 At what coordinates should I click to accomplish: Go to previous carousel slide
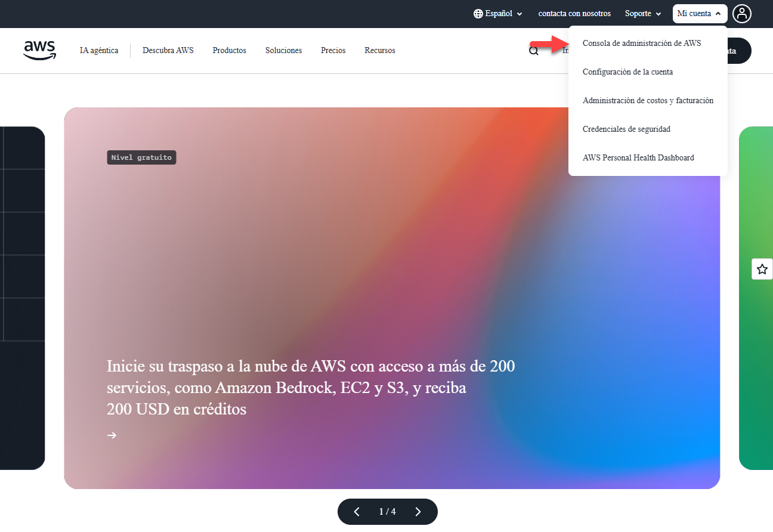pyautogui.click(x=357, y=512)
